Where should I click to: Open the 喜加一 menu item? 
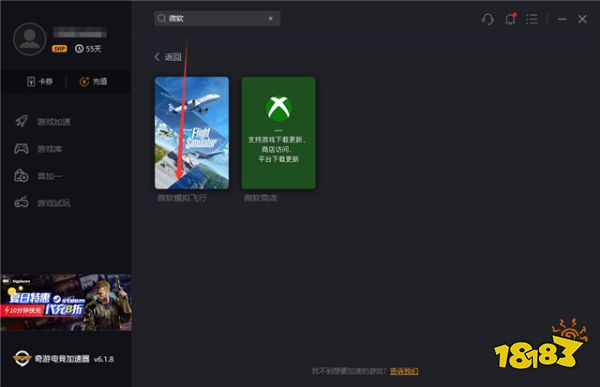coord(50,176)
